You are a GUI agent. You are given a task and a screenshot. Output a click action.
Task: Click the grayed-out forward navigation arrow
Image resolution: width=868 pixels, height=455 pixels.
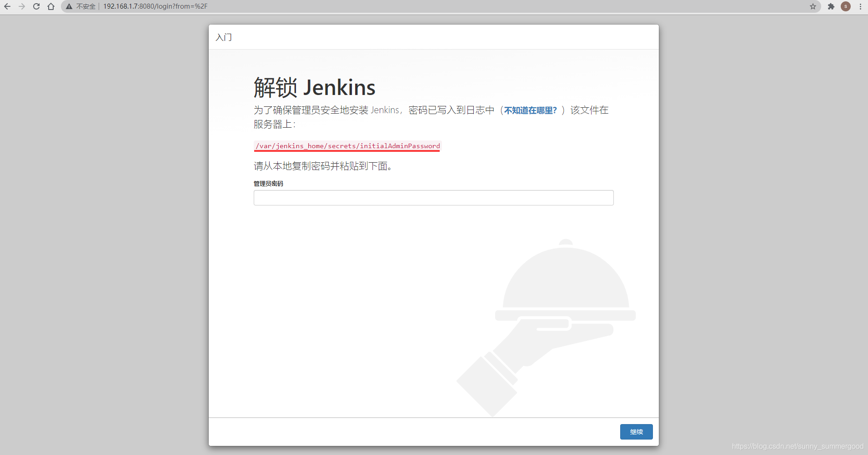(x=22, y=6)
